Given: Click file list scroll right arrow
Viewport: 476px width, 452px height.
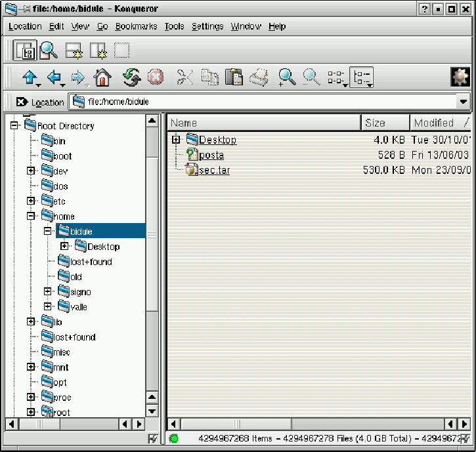Looking at the screenshot, I should coord(464,424).
